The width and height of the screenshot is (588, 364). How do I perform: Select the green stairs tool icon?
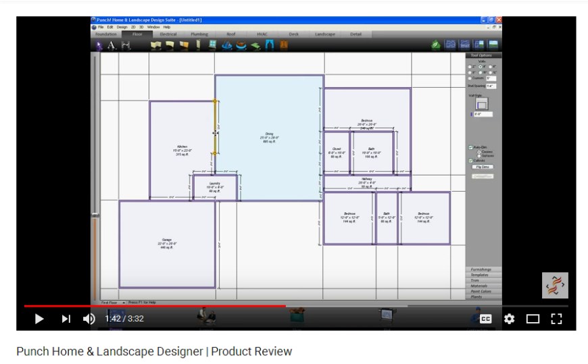click(255, 46)
